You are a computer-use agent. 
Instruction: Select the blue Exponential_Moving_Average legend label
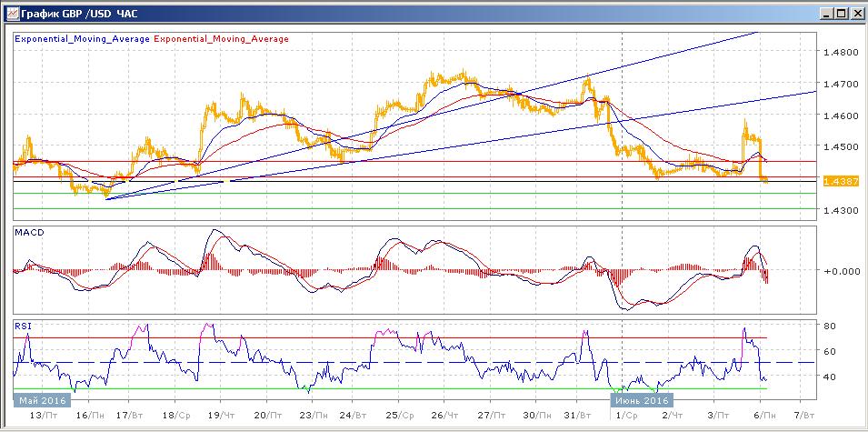tap(82, 39)
